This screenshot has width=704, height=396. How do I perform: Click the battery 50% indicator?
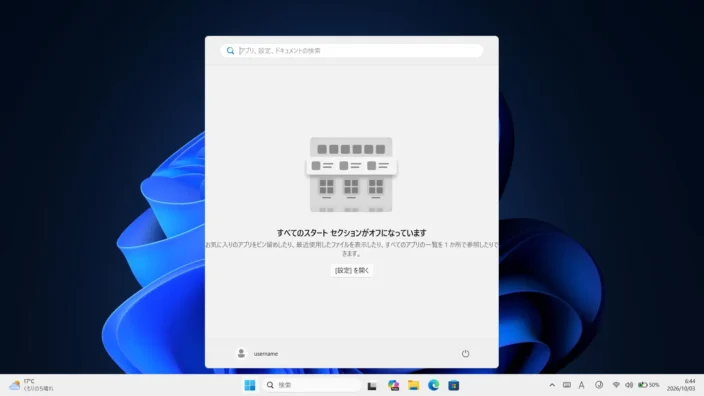coord(649,385)
